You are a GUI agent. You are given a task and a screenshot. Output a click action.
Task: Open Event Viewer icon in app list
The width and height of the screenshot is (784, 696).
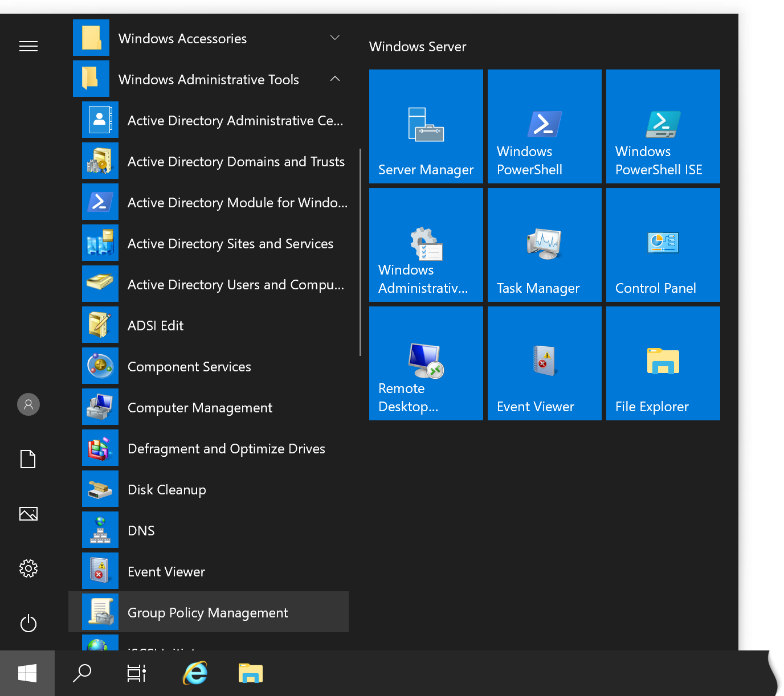tap(100, 571)
